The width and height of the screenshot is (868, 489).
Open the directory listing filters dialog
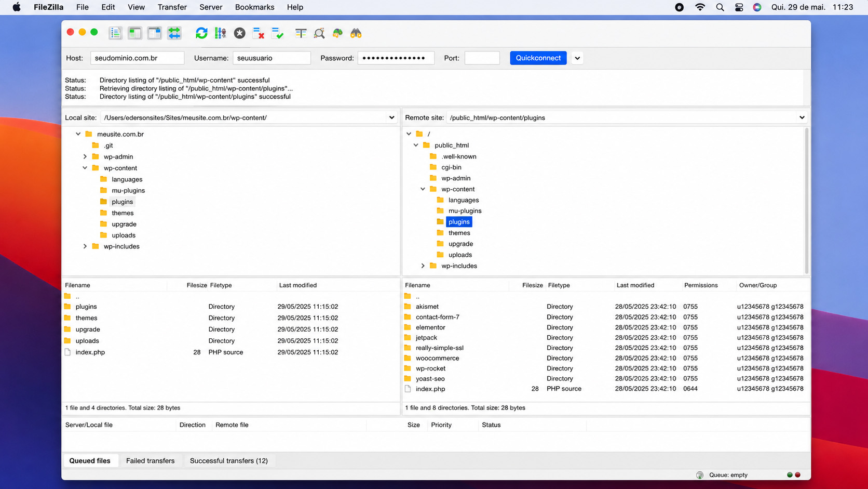pos(301,33)
